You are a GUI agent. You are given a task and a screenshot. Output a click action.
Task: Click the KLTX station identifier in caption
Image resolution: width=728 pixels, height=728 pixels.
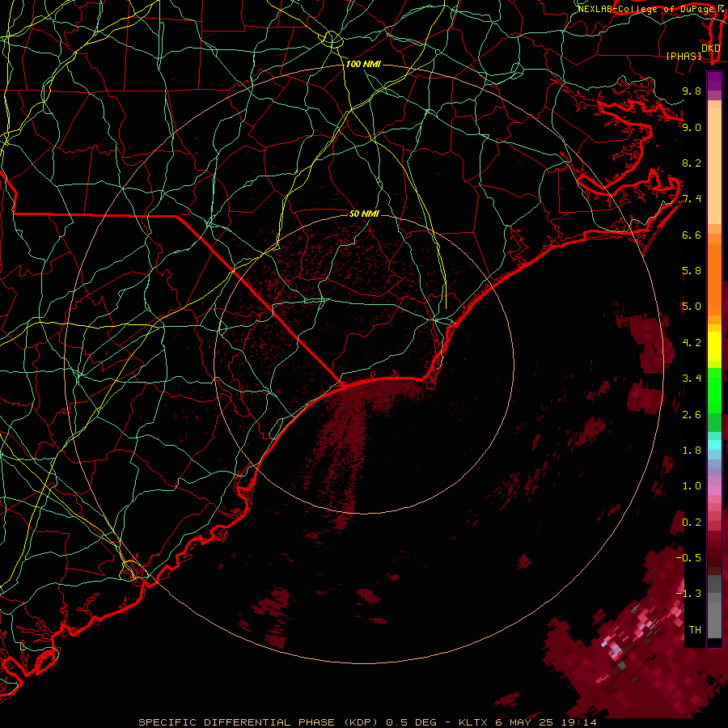point(472,722)
